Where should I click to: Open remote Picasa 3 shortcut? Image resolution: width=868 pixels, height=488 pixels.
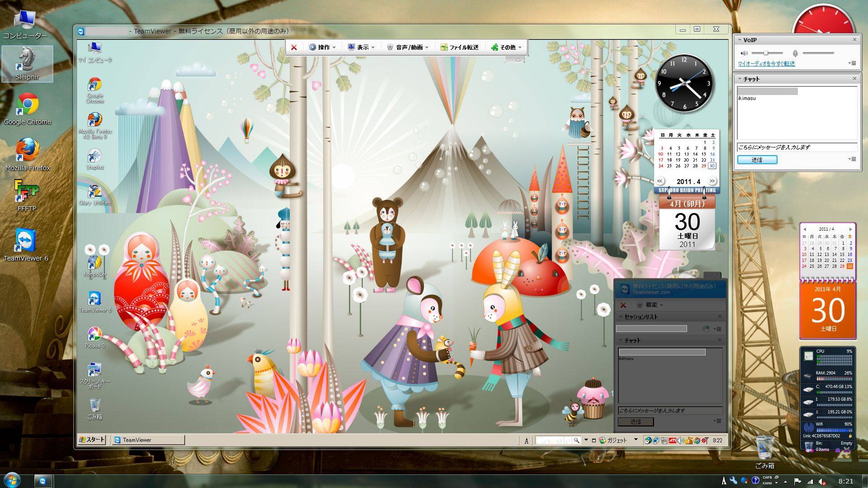point(95,337)
